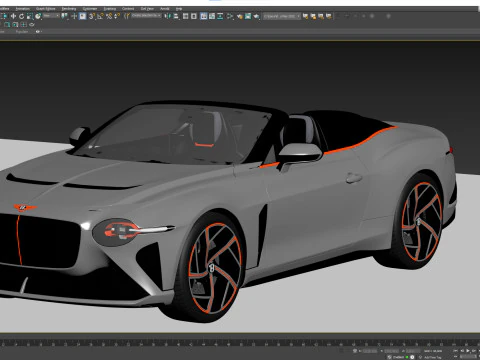Viewport: 480px width, 360px height.
Task: Open the Material Editor icon
Action: click(x=230, y=16)
